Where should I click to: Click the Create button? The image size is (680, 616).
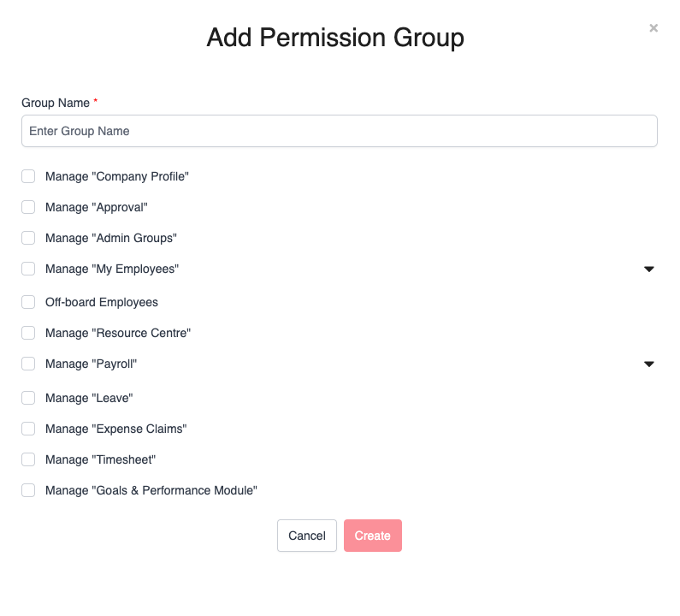[x=372, y=536]
